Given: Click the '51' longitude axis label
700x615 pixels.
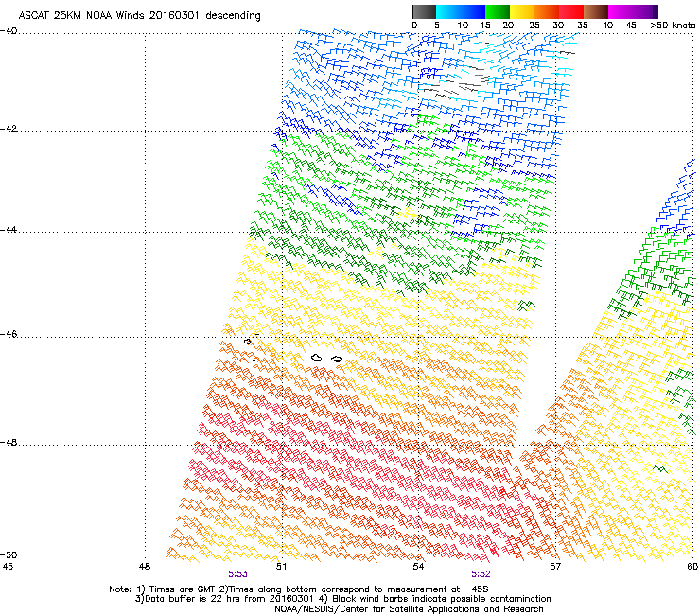Looking at the screenshot, I should [281, 567].
